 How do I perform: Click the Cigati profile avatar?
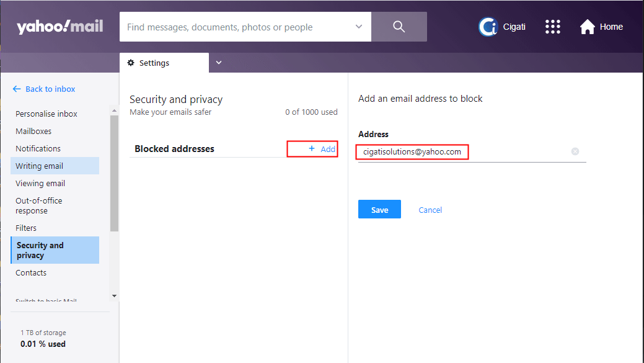tap(488, 27)
